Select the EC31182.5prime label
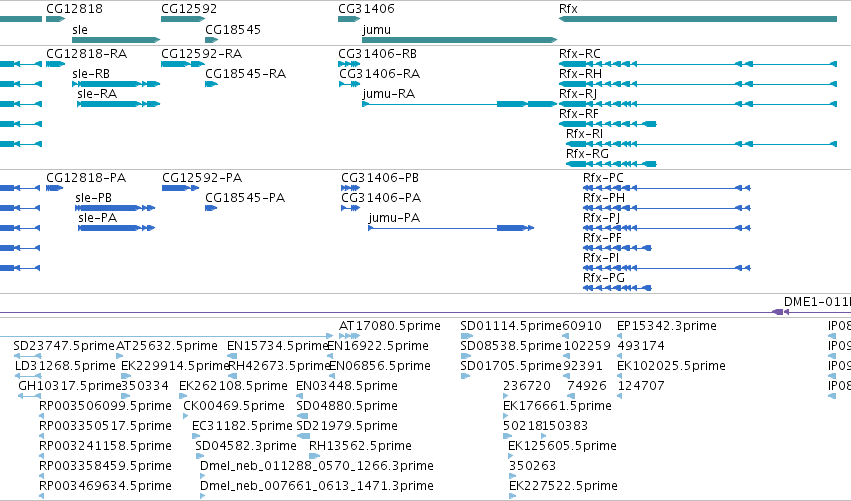The image size is (851, 501). point(242,426)
